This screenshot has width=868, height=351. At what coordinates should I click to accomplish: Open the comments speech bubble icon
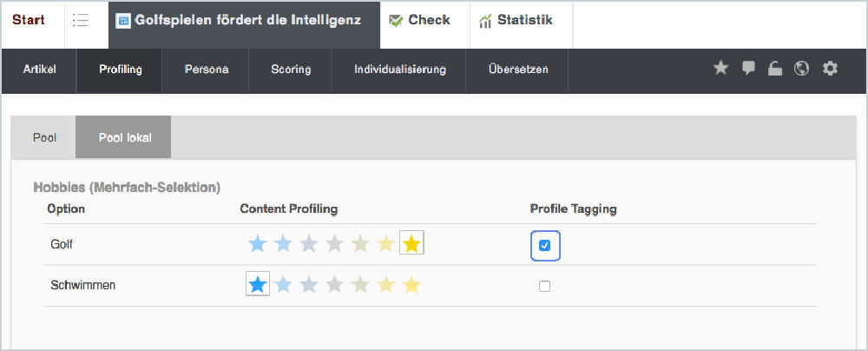[x=748, y=69]
